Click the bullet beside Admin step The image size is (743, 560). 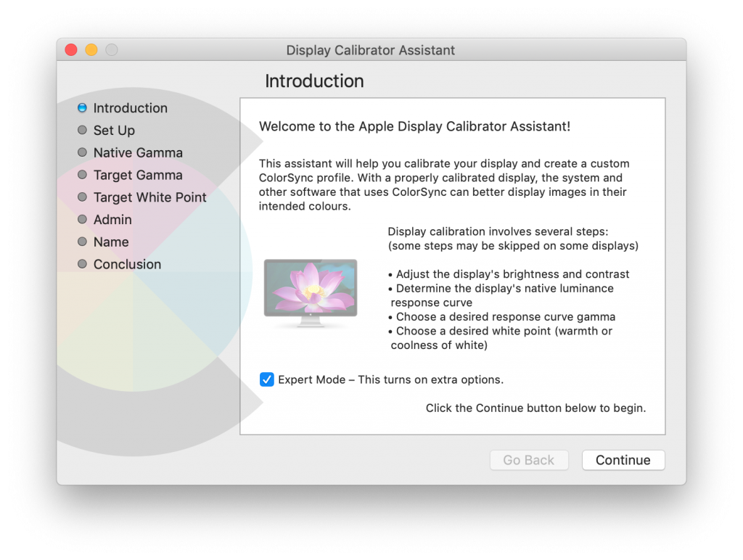82,220
